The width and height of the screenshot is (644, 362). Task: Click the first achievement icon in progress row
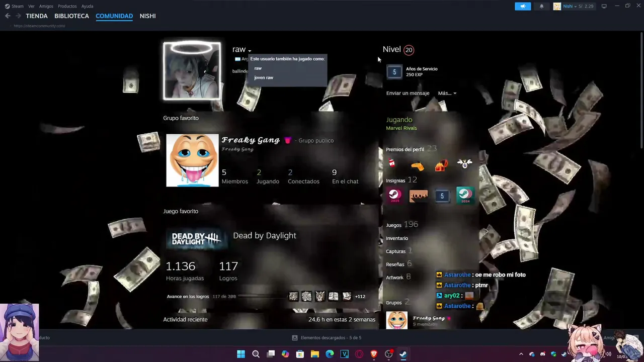pos(293,296)
